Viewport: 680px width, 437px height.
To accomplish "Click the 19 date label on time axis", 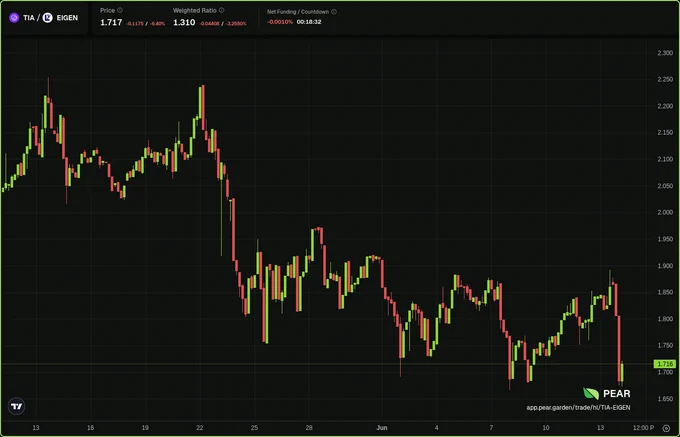I will pyautogui.click(x=145, y=428).
